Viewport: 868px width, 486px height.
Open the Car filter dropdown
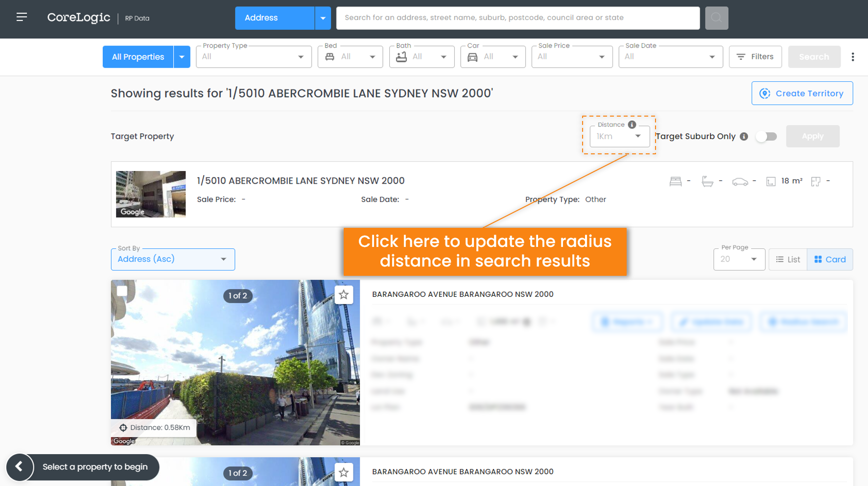point(493,57)
